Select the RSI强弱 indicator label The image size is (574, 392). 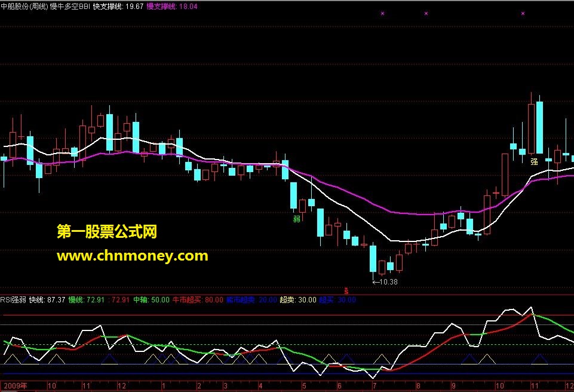coord(13,300)
